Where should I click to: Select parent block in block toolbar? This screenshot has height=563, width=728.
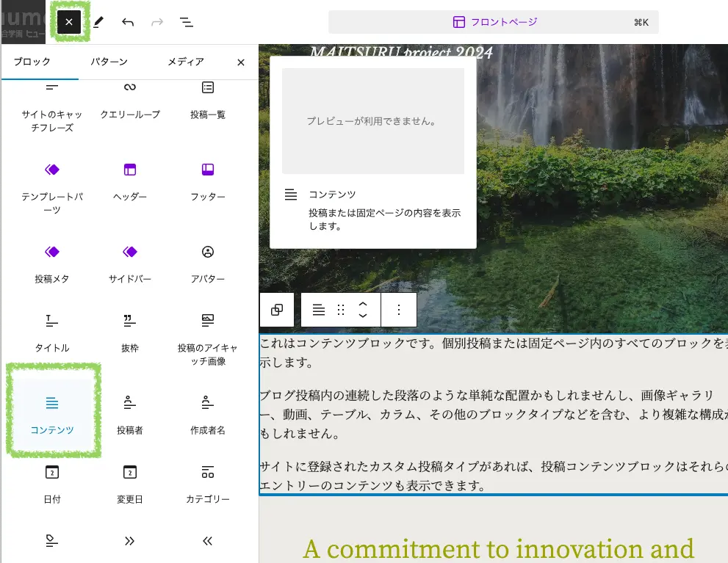click(277, 310)
